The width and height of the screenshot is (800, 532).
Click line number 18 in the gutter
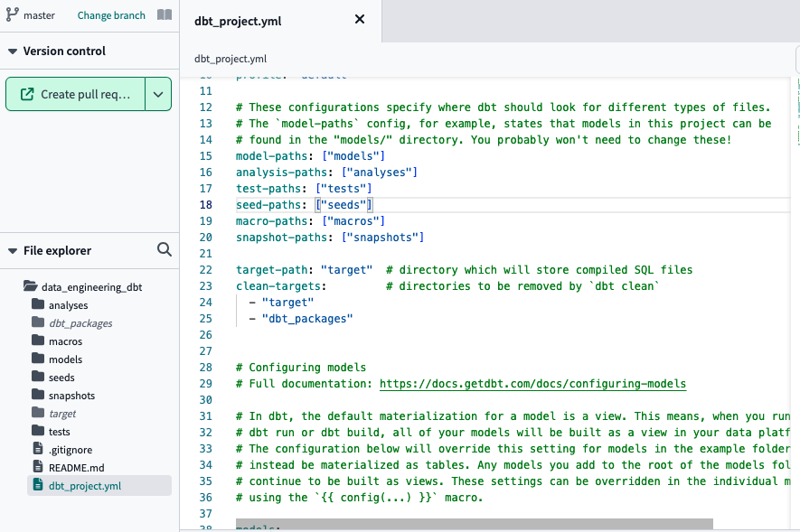[x=205, y=205]
